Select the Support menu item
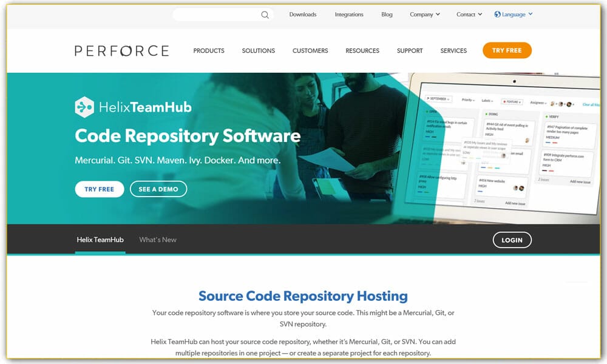Image resolution: width=607 pixels, height=364 pixels. click(410, 51)
